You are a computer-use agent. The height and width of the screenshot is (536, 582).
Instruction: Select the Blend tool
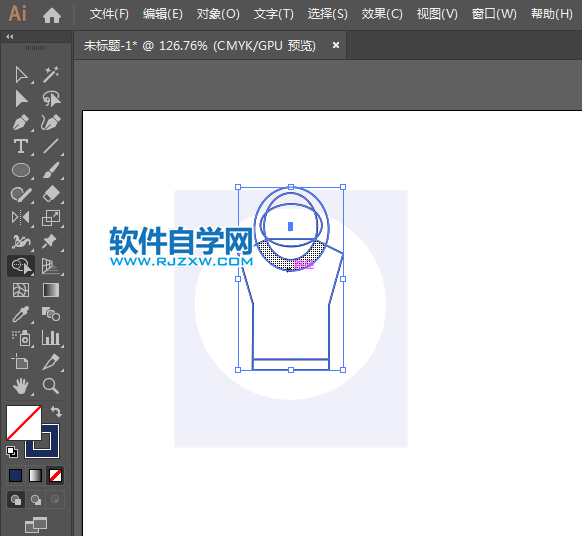51,314
